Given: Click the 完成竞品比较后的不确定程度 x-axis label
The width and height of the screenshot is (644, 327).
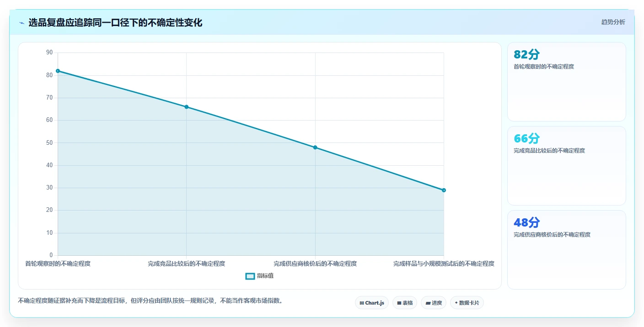Looking at the screenshot, I should [x=187, y=264].
